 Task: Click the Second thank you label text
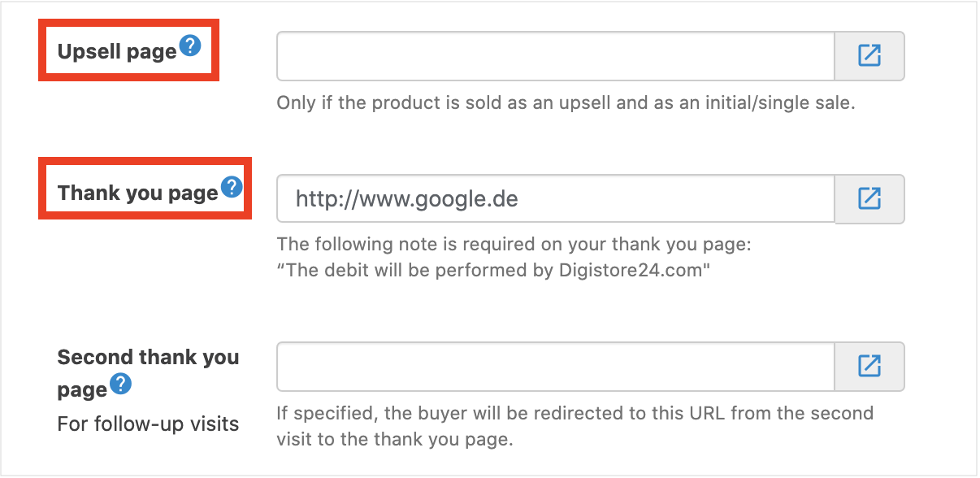(148, 358)
